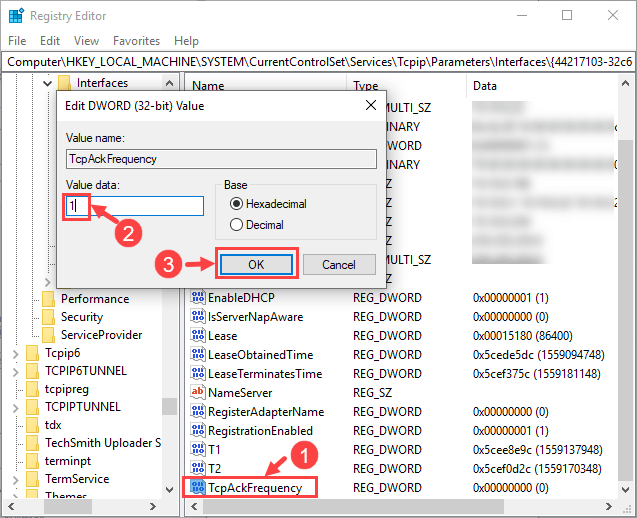Select the LeaseObtainedTime value name
637x518 pixels.
click(x=260, y=355)
